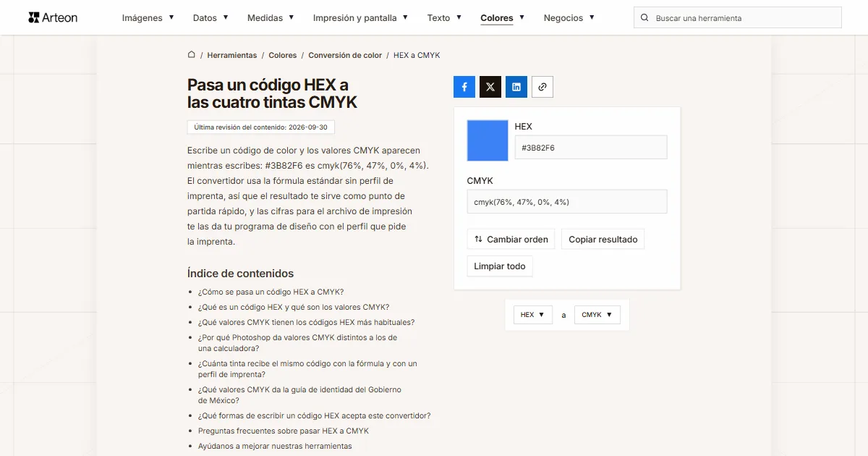Open '¿Cuánta tinta recibe el mismo código' link
Screen dimensions: 868x456
click(x=307, y=369)
